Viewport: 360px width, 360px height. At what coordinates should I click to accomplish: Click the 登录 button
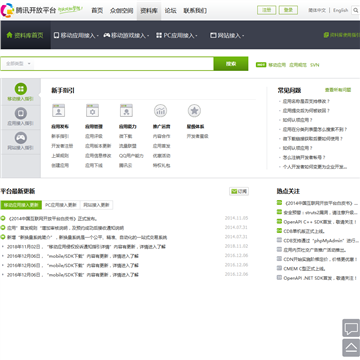point(288,10)
